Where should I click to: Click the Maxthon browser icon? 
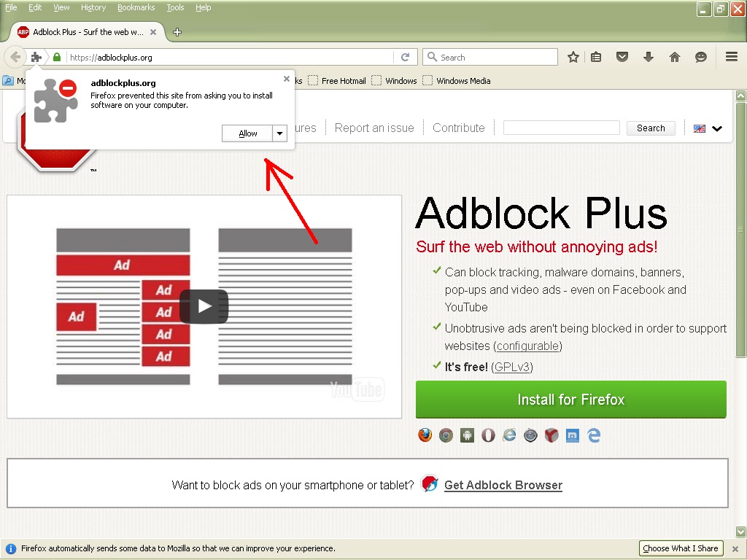[x=572, y=435]
